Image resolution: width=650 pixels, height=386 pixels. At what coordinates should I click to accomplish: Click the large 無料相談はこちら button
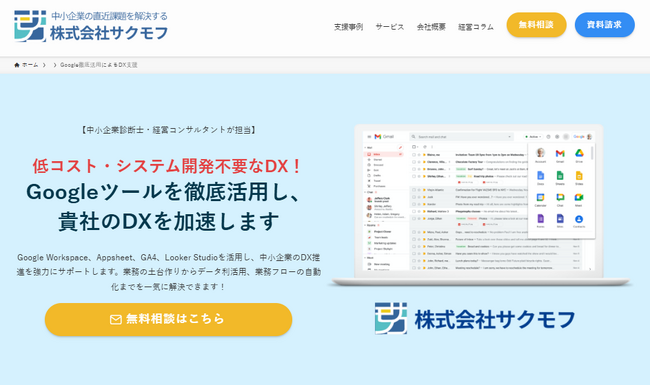pyautogui.click(x=168, y=319)
